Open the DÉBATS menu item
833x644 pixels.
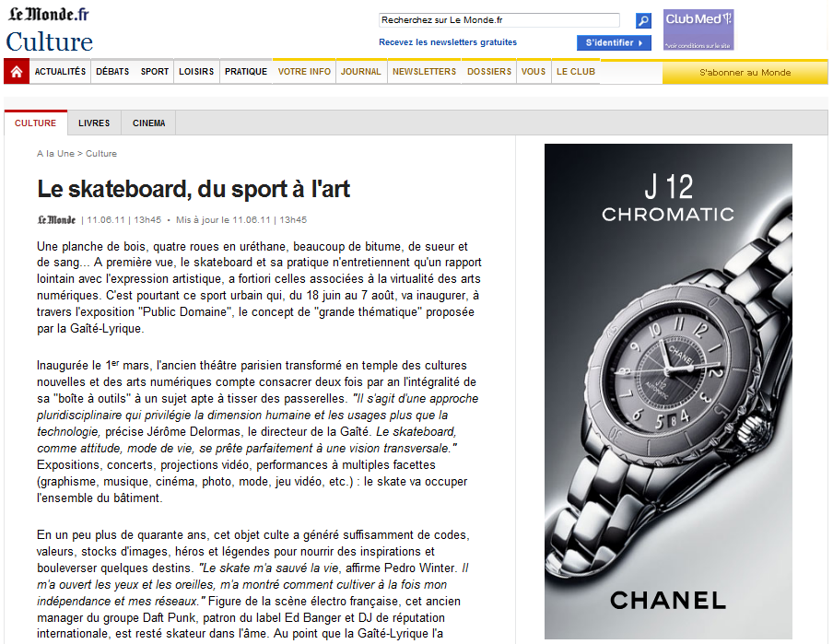(112, 72)
